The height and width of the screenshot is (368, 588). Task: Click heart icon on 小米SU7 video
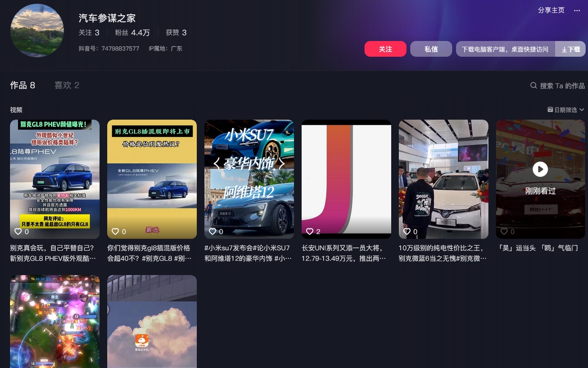(213, 232)
